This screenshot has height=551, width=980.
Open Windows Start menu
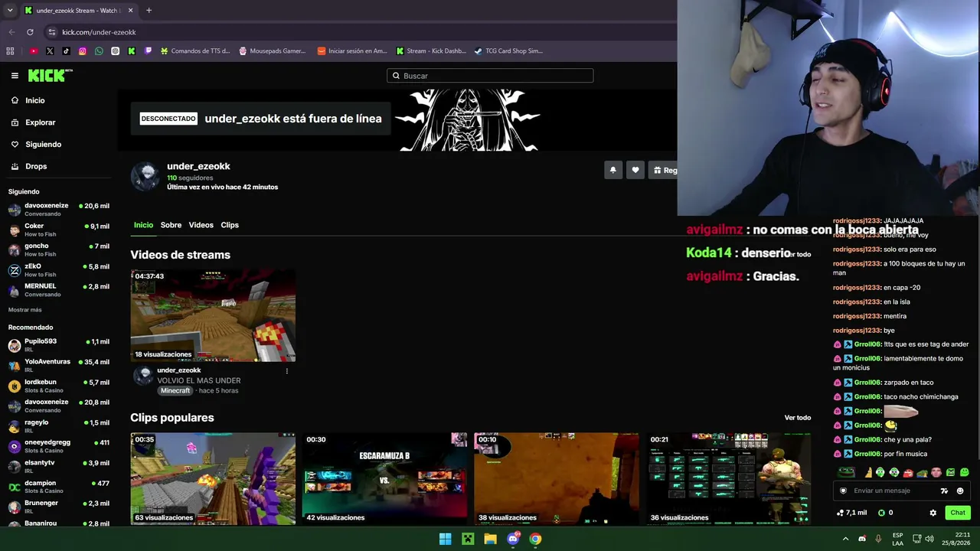coord(445,539)
